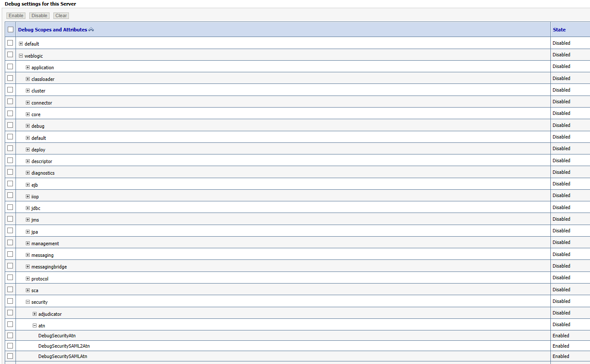Tick the select-all checkbox in header
590x364 pixels.
(x=10, y=30)
